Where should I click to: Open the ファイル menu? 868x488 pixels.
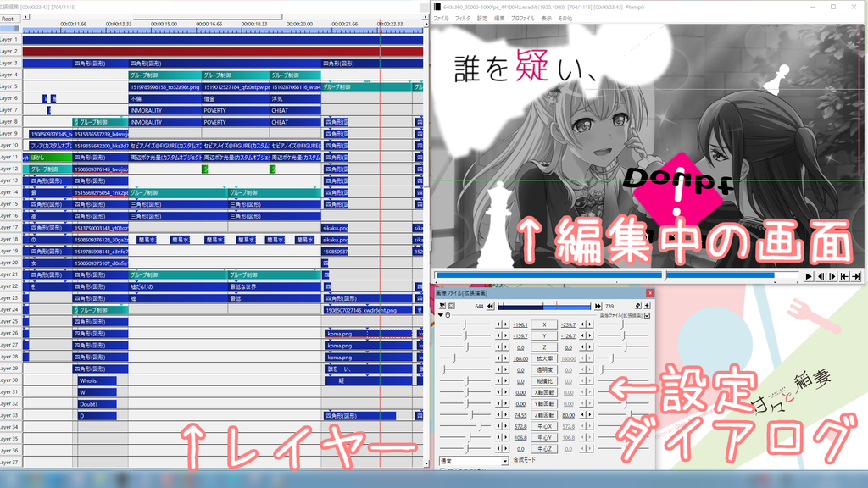pyautogui.click(x=441, y=19)
